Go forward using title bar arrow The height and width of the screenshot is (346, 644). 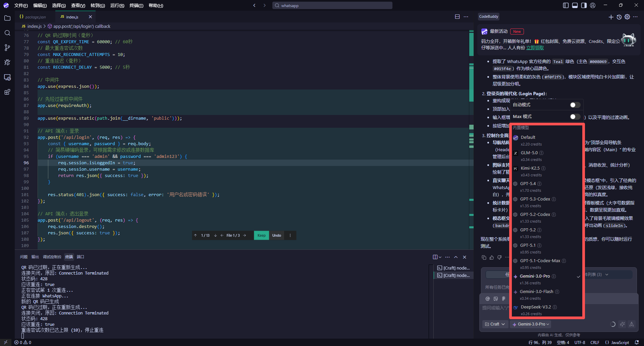pos(265,5)
